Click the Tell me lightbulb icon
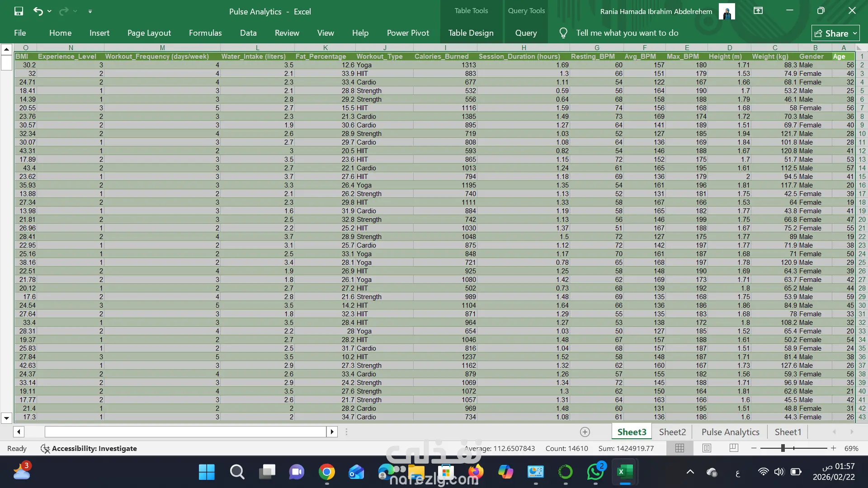Viewport: 868px width, 488px height. (x=563, y=33)
